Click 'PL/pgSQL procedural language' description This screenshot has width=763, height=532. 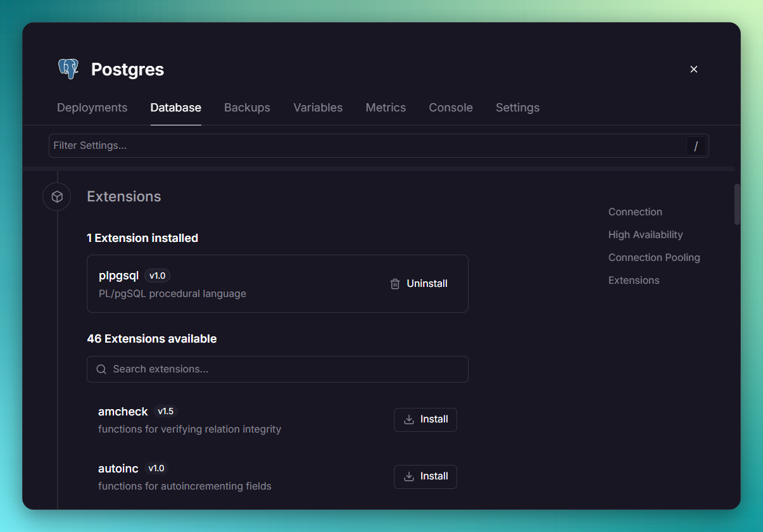coord(172,294)
